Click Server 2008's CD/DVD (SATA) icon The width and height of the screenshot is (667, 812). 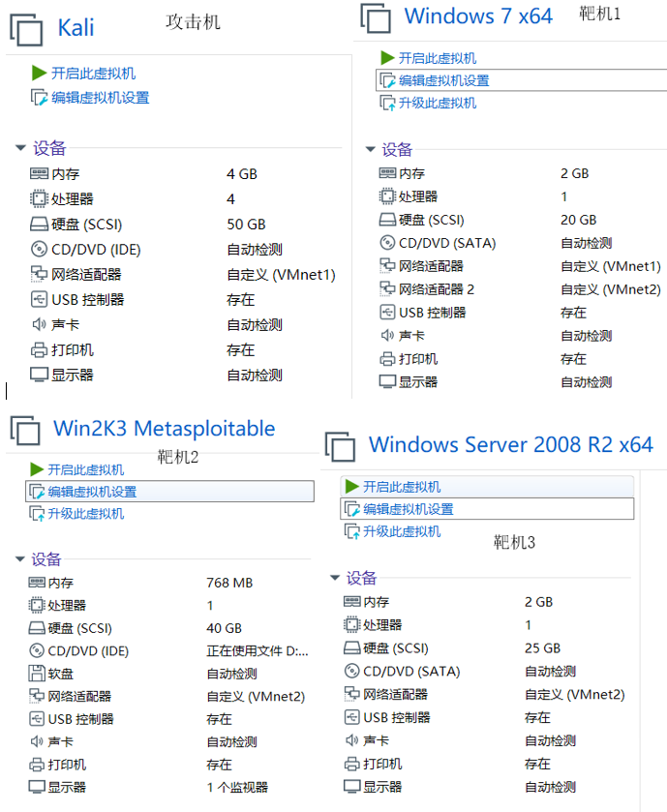(352, 671)
